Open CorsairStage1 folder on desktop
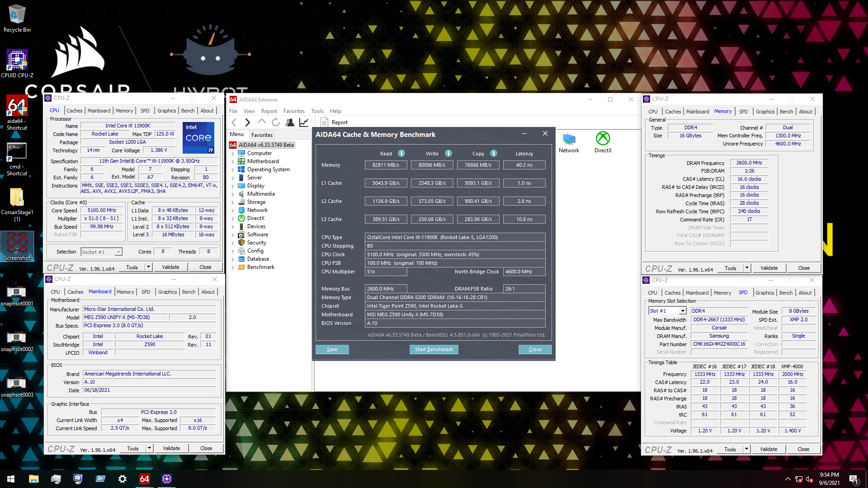Screen dimensions: 868x488 pyautogui.click(x=17, y=204)
